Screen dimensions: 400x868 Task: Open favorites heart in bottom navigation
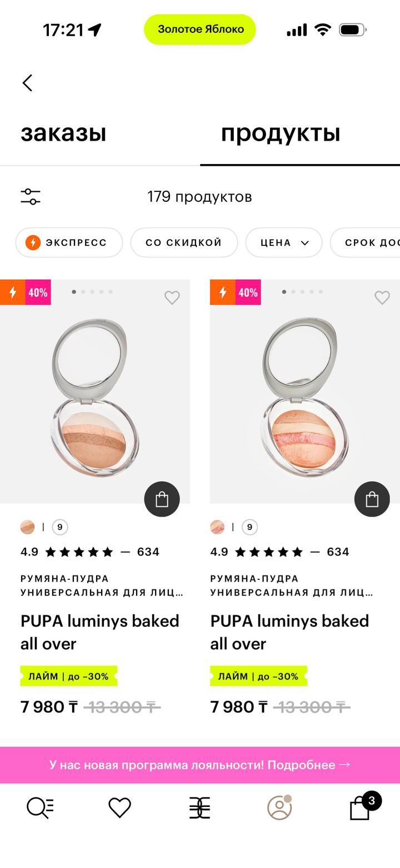point(119,807)
